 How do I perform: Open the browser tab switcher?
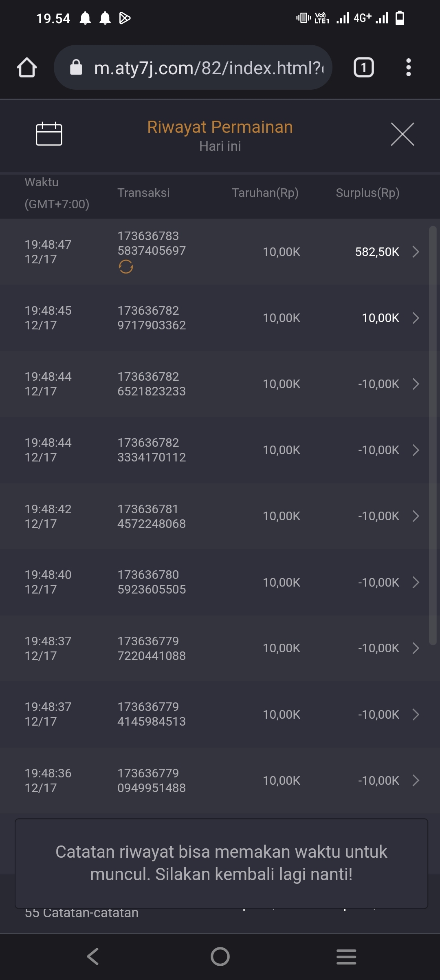coord(363,67)
